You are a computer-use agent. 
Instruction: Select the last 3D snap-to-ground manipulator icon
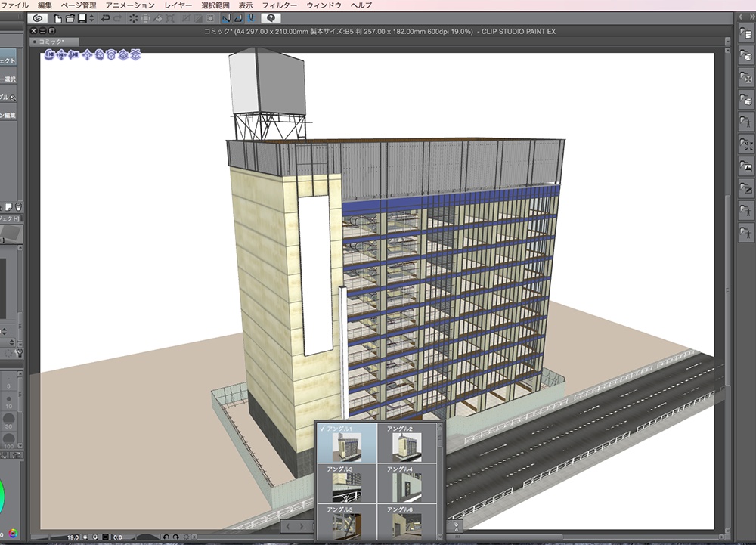(x=135, y=55)
